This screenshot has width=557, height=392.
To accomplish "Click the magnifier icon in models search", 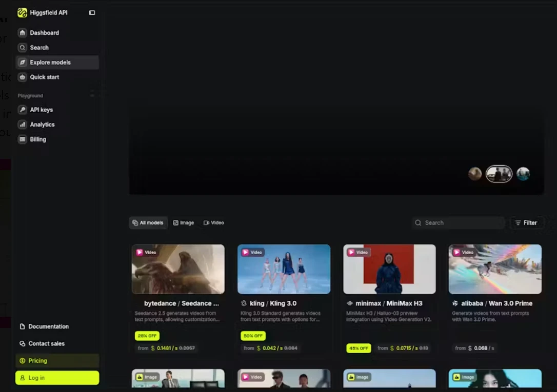I will [x=418, y=223].
